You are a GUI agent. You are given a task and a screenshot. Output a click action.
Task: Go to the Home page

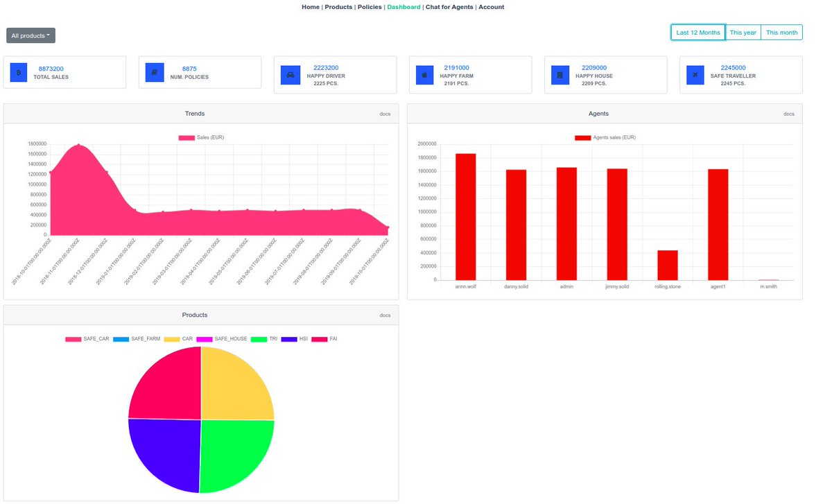(310, 7)
